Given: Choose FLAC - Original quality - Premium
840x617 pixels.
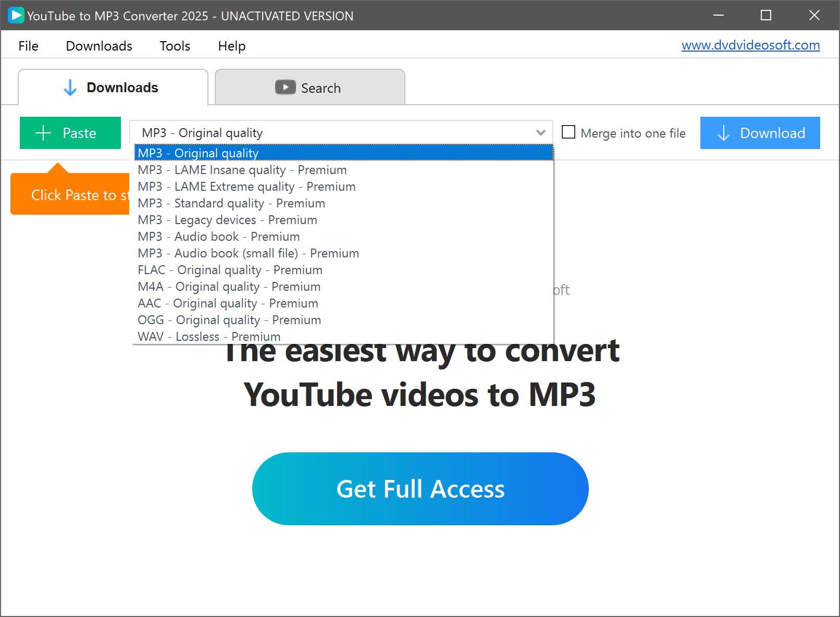Looking at the screenshot, I should (344, 270).
